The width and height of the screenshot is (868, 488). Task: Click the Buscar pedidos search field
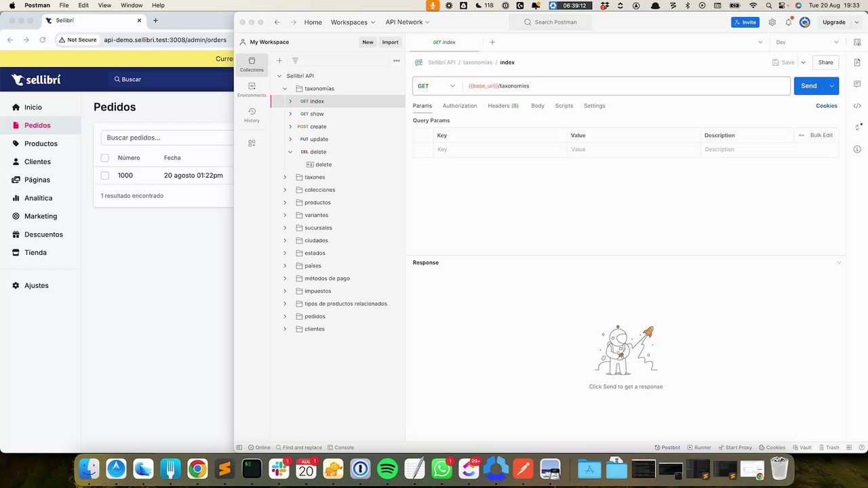click(167, 138)
